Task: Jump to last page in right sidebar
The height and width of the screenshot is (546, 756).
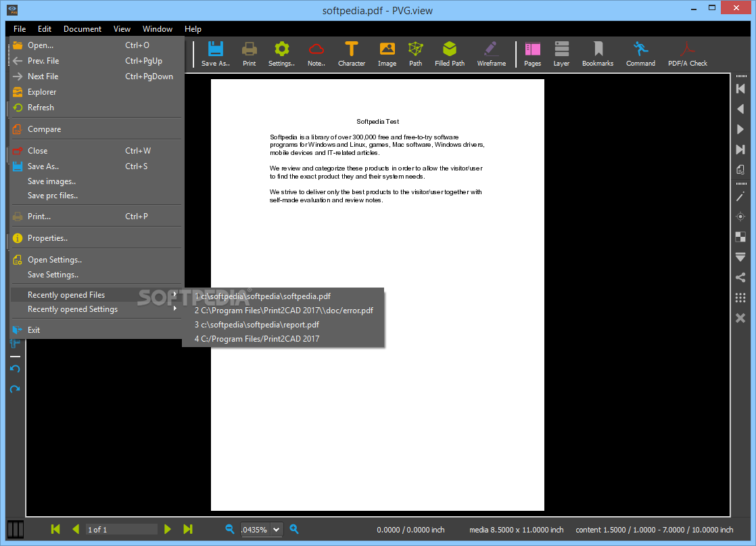Action: (740, 150)
